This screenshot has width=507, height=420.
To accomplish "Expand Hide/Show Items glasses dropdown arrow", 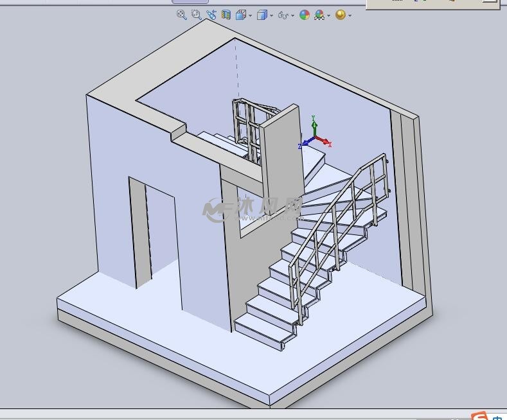I will point(293,15).
